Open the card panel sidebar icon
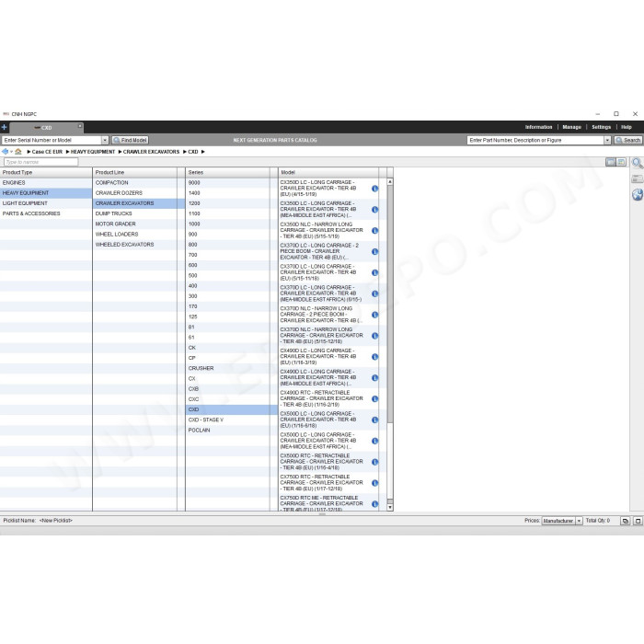Viewport: 644px width, 644px height. 638,178
